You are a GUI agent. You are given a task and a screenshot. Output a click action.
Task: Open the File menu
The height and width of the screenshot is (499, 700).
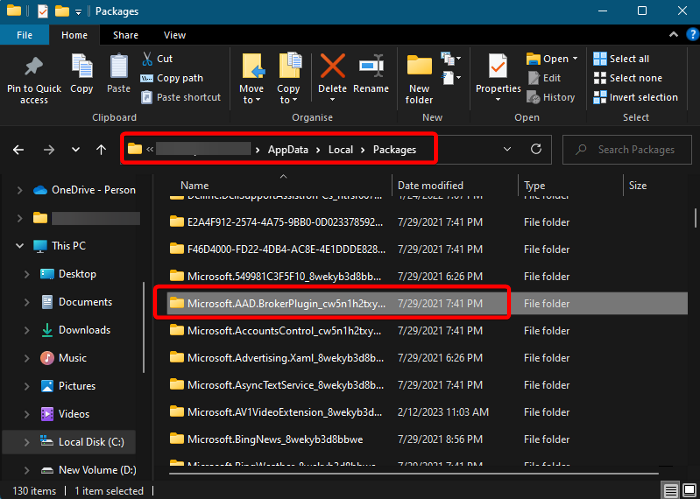[24, 35]
